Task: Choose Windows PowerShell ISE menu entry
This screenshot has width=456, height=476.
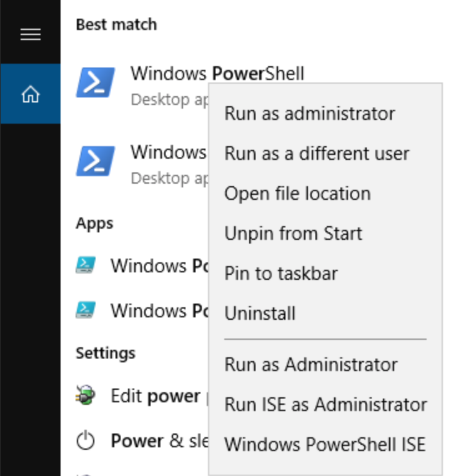Action: tap(325, 444)
